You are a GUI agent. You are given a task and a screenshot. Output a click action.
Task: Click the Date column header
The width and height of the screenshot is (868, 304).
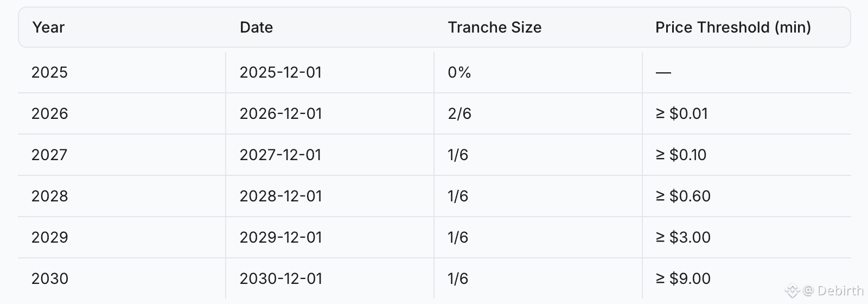(256, 27)
